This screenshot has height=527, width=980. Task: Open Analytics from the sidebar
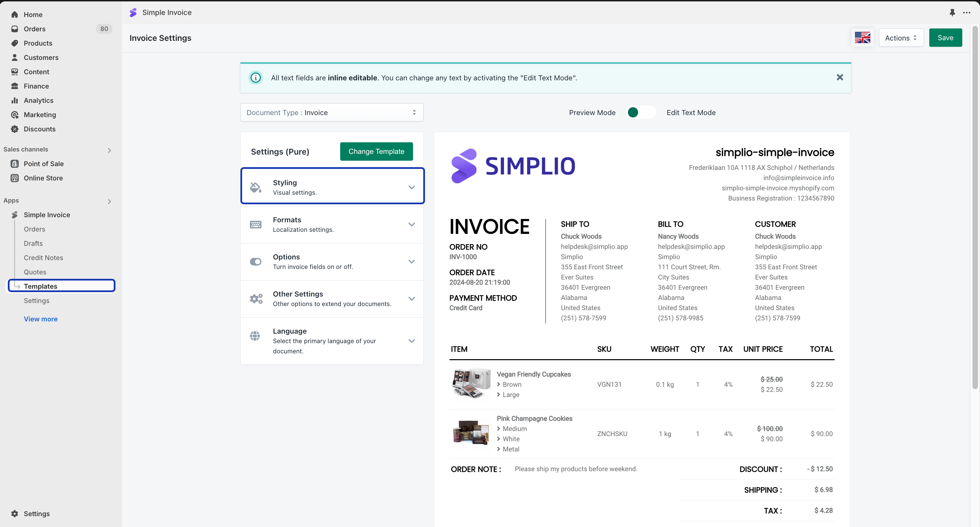pos(38,100)
